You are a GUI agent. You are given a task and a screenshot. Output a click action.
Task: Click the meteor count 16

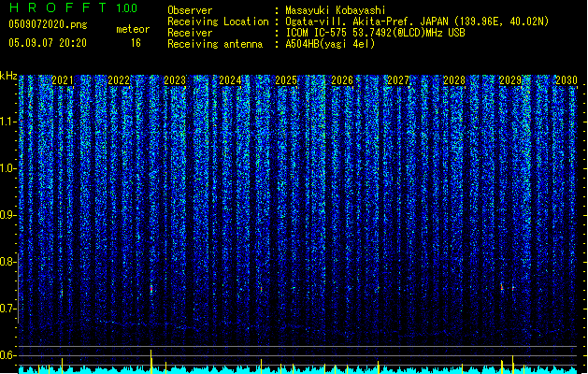click(x=136, y=43)
